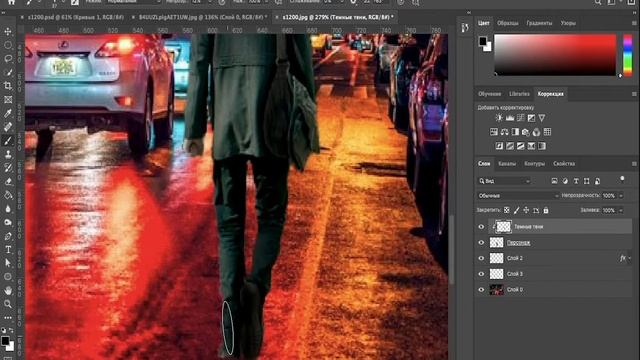Toggle lock position

526,210
